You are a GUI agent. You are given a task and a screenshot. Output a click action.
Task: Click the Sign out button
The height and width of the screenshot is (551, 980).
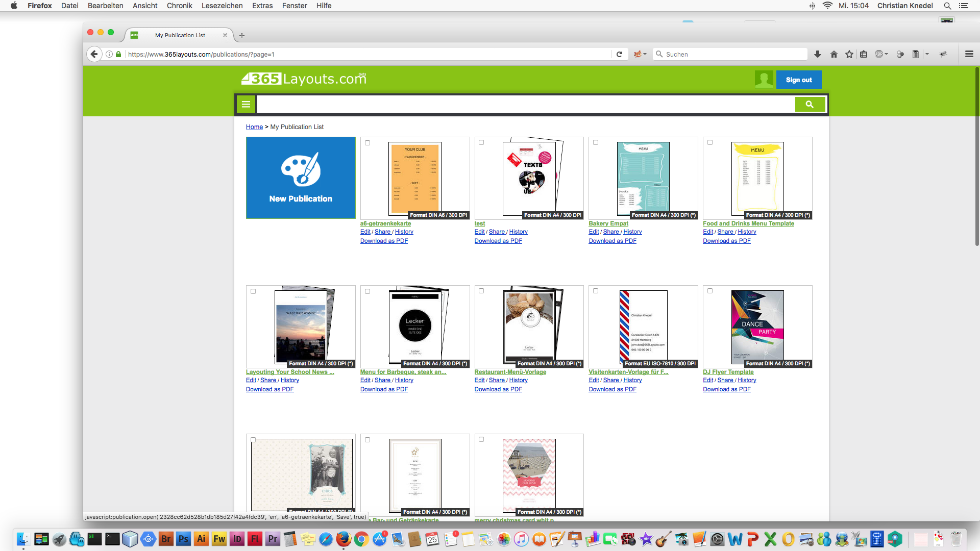798,80
